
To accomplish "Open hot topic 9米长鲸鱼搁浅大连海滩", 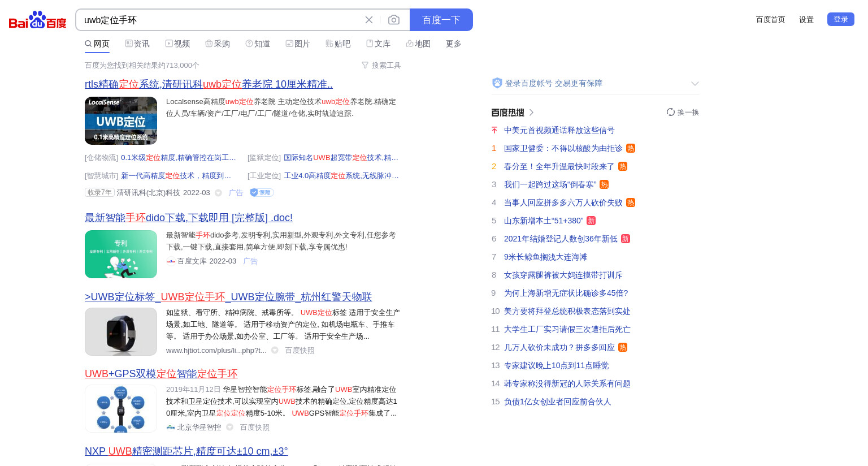I will pos(546,257).
